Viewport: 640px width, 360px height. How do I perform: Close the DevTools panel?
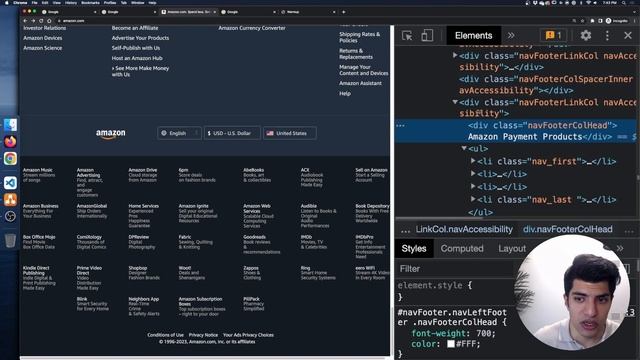click(628, 36)
